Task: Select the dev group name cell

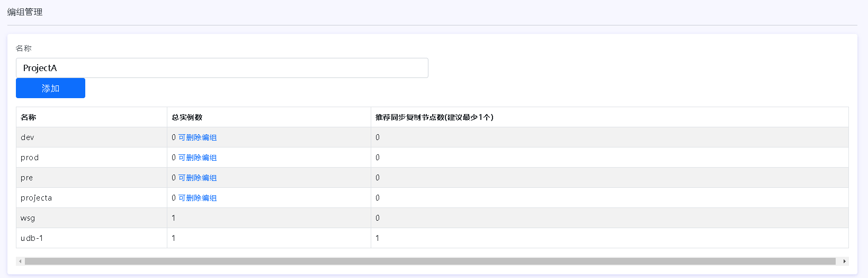Action: pos(28,137)
